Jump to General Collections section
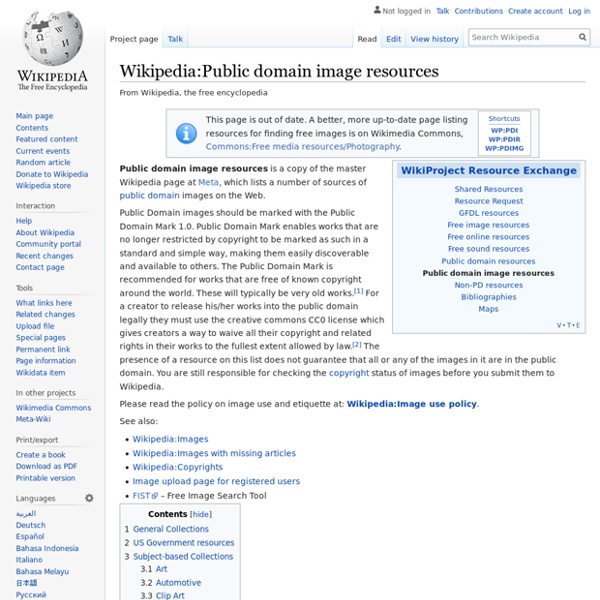 point(171,529)
